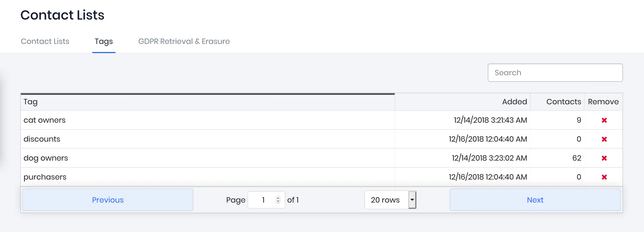This screenshot has height=232, width=644.
Task: Switch to the Contact Lists tab
Action: point(45,41)
